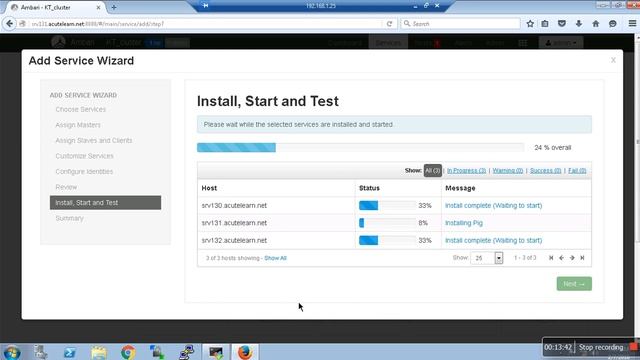
Task: Open the bookmarks list icon in Firefox toolbar
Action: coord(545,24)
